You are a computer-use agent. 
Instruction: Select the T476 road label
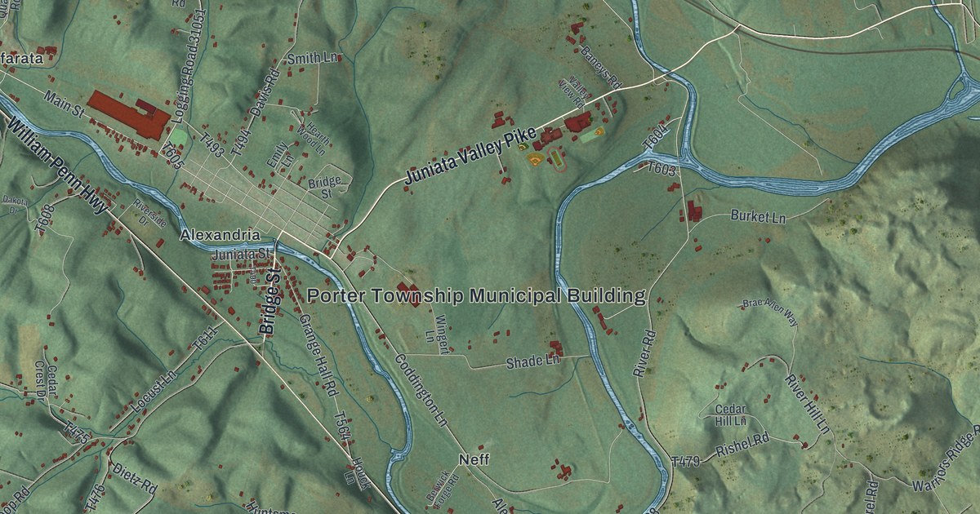[x=96, y=497]
